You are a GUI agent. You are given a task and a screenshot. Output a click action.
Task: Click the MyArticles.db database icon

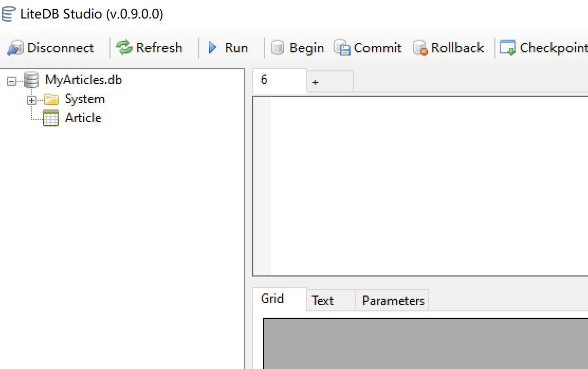tap(31, 80)
